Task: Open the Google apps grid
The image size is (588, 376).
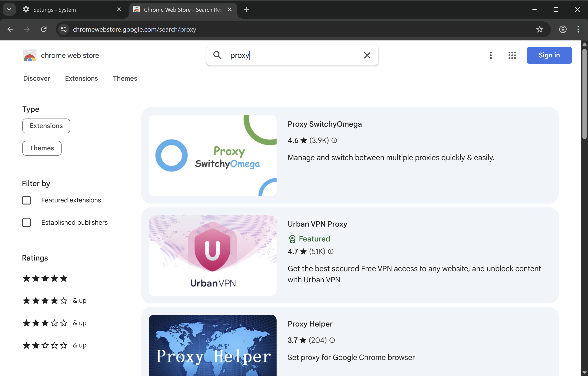Action: [512, 55]
